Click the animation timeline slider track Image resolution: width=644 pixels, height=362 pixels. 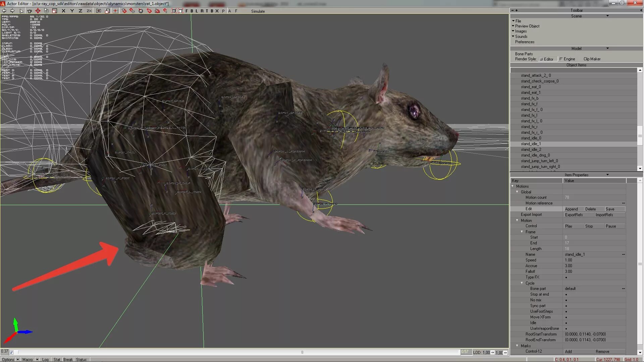pos(201,352)
